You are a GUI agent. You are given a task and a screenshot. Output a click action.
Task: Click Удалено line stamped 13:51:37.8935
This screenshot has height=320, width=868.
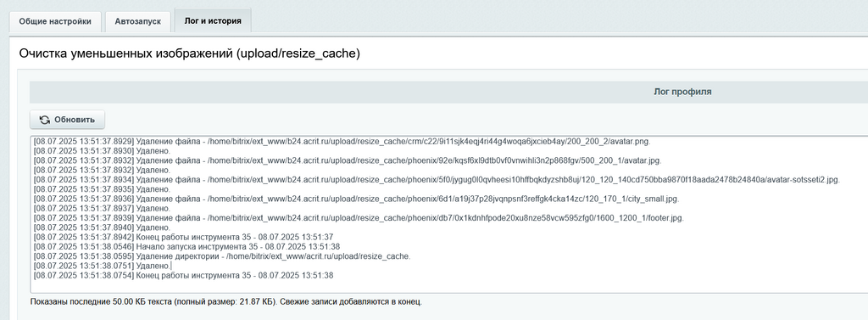tap(102, 189)
